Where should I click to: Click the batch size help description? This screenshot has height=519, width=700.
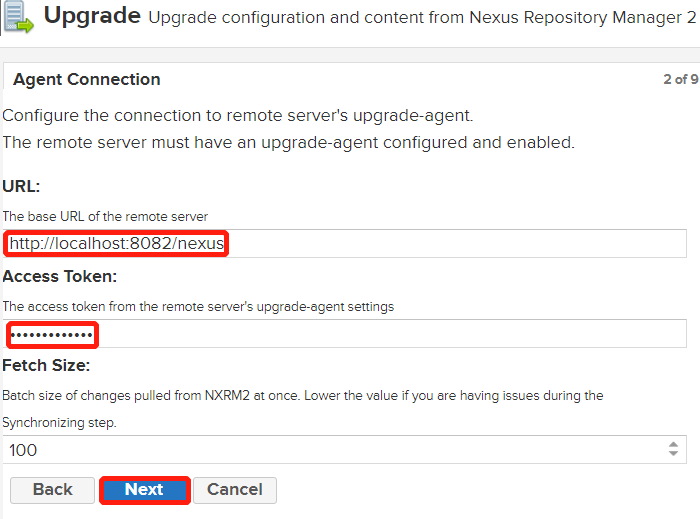pyautogui.click(x=302, y=396)
